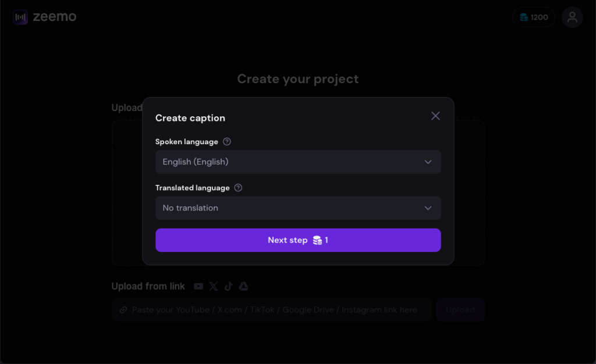Click the TikTok icon
This screenshot has height=364, width=596.
coord(228,286)
